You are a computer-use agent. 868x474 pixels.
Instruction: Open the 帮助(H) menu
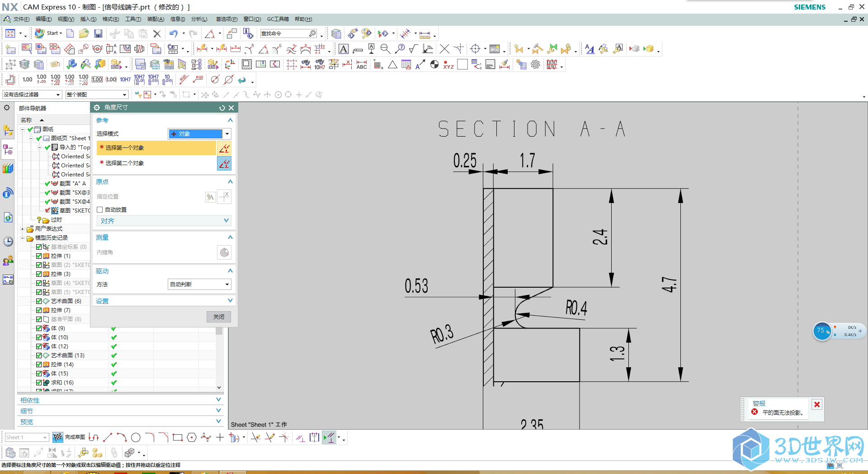click(x=303, y=19)
